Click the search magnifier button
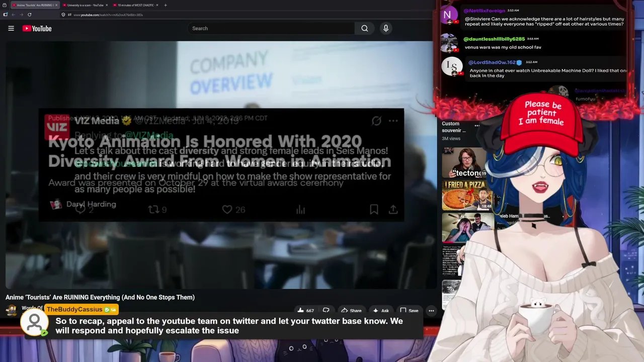Viewport: 644px width, 362px height. (364, 28)
